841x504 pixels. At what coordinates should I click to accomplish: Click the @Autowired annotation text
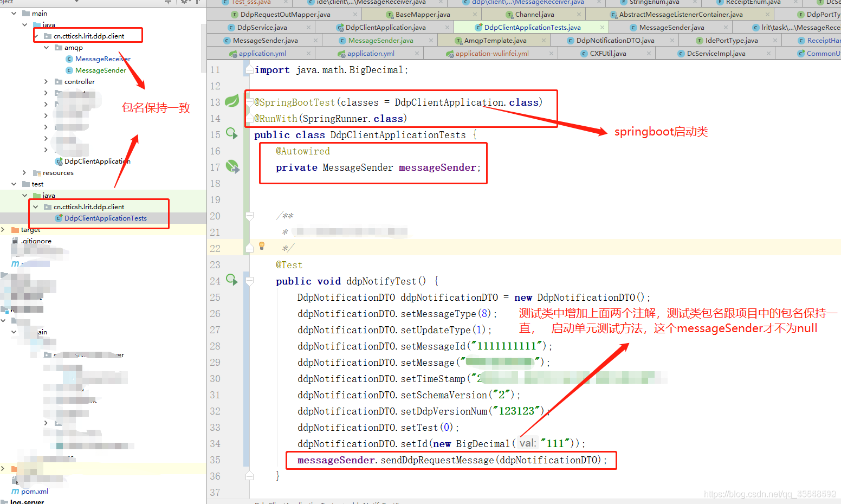pos(302,151)
